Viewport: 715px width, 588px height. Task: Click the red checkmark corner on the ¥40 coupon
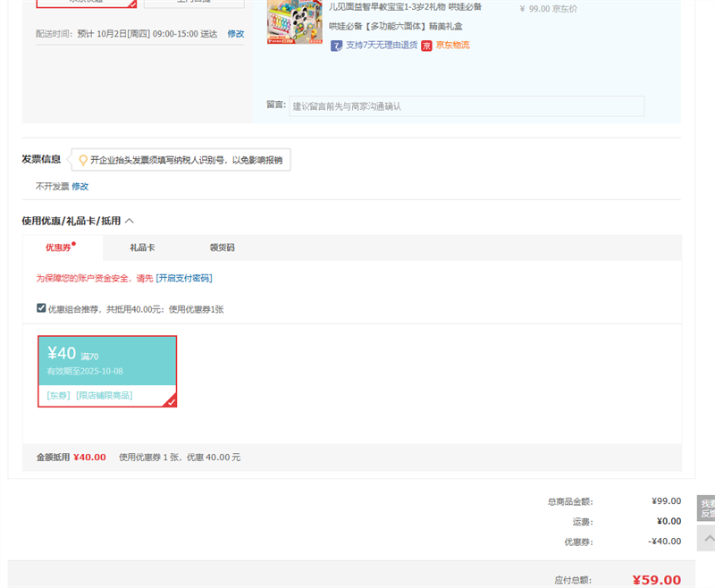point(171,401)
